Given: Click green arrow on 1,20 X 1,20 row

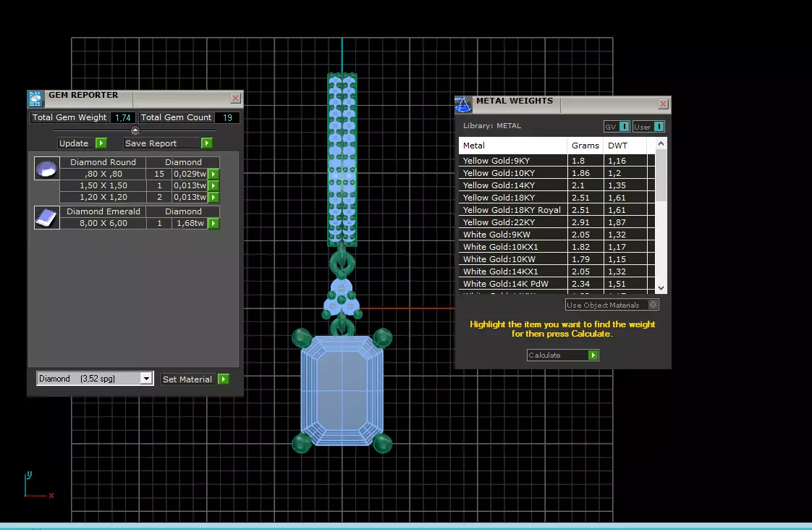Looking at the screenshot, I should tap(213, 197).
